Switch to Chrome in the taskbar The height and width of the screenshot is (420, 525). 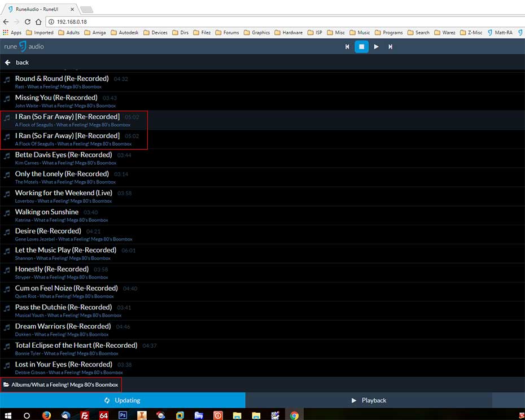click(294, 415)
